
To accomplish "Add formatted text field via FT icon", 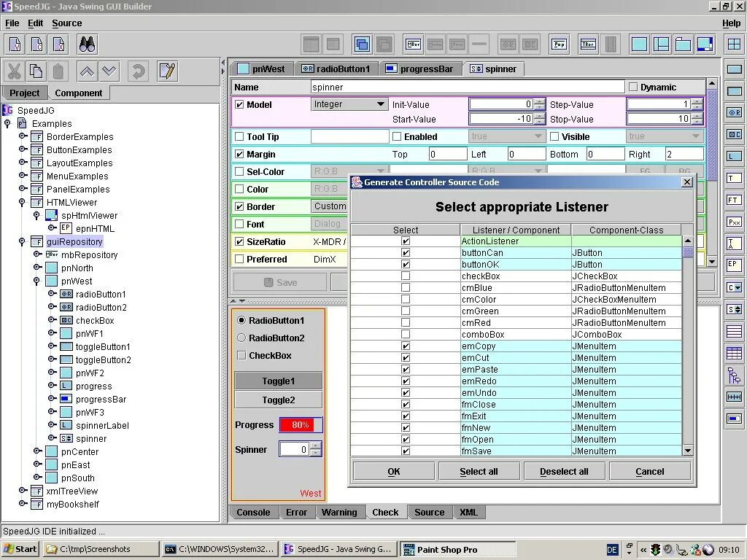I will coord(734,200).
